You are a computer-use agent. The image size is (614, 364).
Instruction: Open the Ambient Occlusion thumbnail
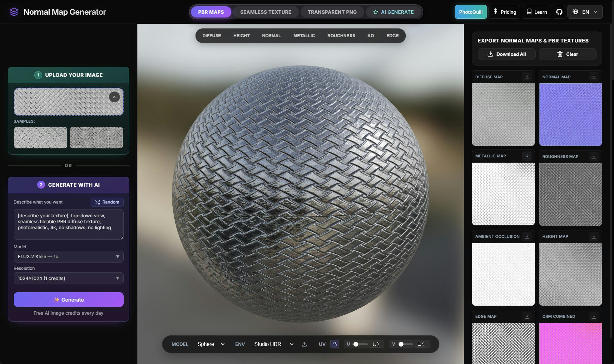[503, 274]
